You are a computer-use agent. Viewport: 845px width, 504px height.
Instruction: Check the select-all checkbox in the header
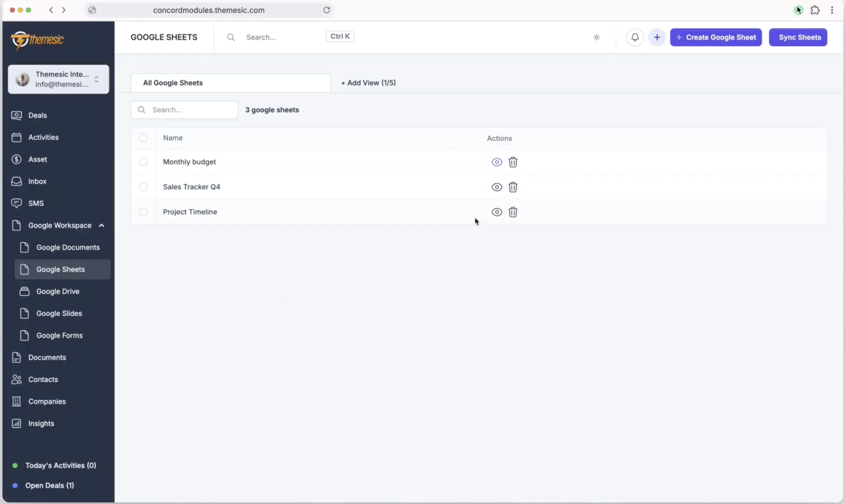click(x=143, y=138)
